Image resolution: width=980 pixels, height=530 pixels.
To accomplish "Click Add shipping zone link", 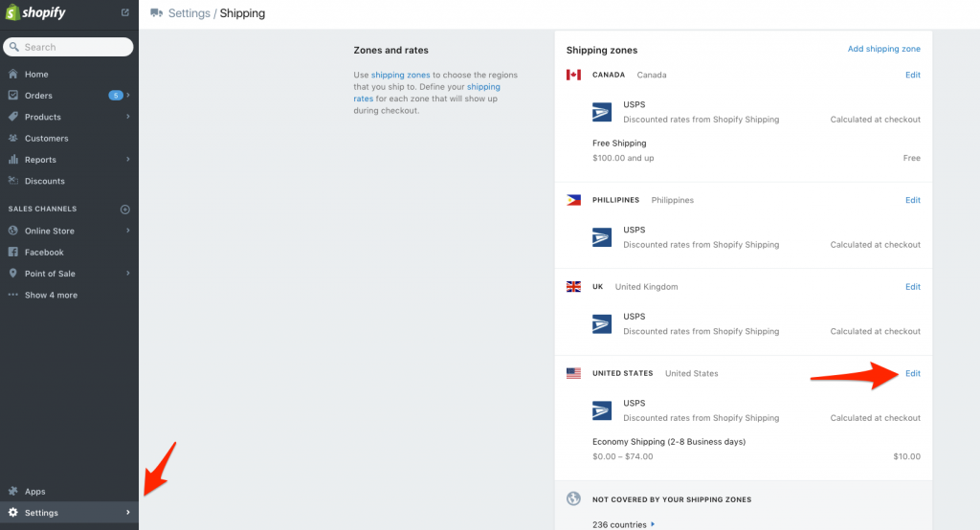I will [x=883, y=49].
